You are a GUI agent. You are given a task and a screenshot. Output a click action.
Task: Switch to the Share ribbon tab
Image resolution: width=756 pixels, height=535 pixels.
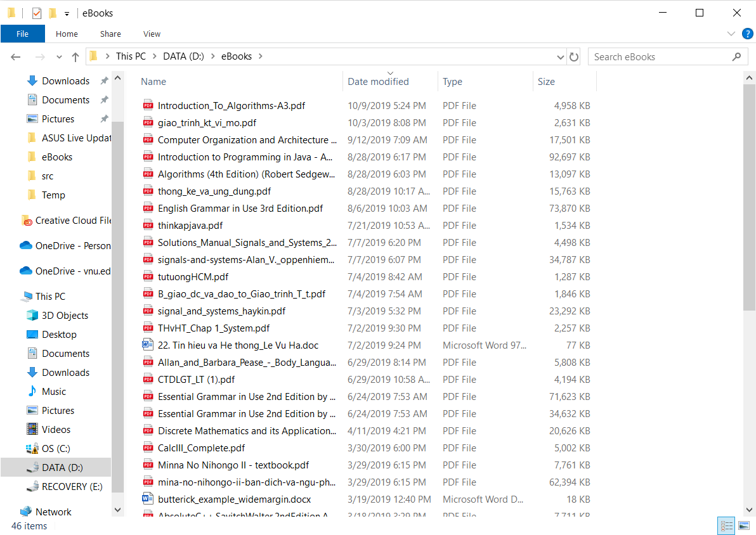click(x=110, y=34)
